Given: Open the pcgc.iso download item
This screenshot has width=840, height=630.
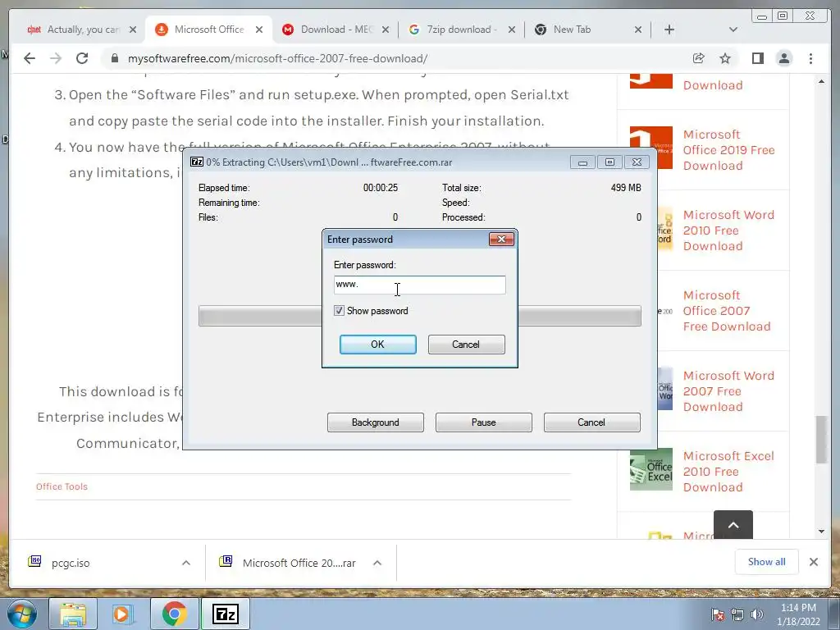Looking at the screenshot, I should [71, 563].
